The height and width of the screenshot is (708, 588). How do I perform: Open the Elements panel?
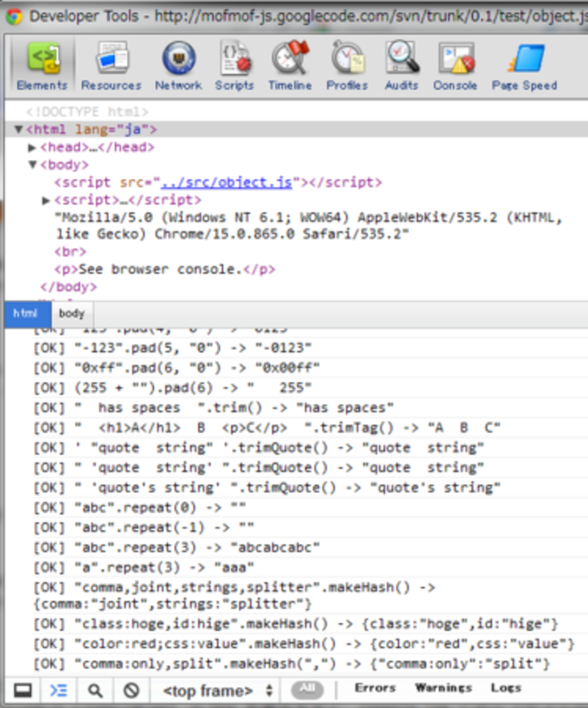coord(42,66)
